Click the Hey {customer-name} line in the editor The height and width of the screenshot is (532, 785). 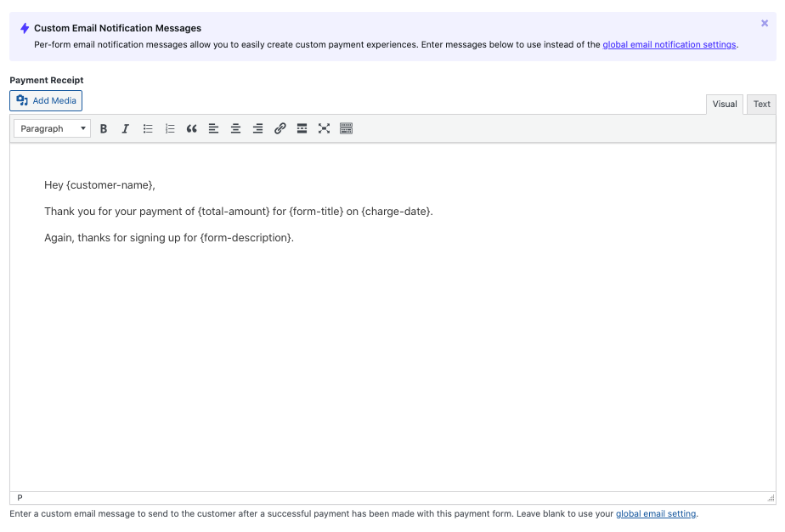click(99, 185)
